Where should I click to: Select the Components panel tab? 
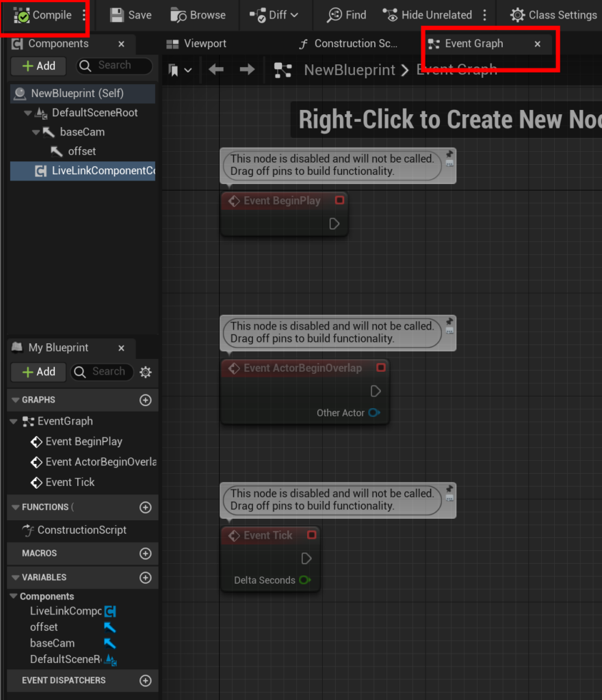[x=58, y=44]
